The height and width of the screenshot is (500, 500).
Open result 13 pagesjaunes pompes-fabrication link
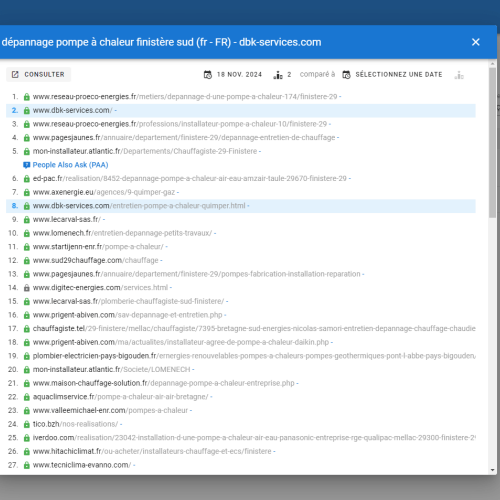tap(196, 274)
